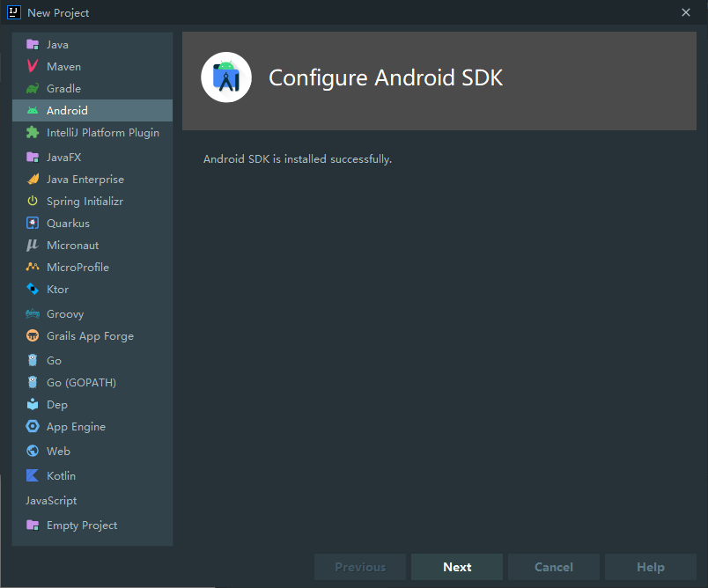Click the Gradle elephant icon

click(30, 88)
